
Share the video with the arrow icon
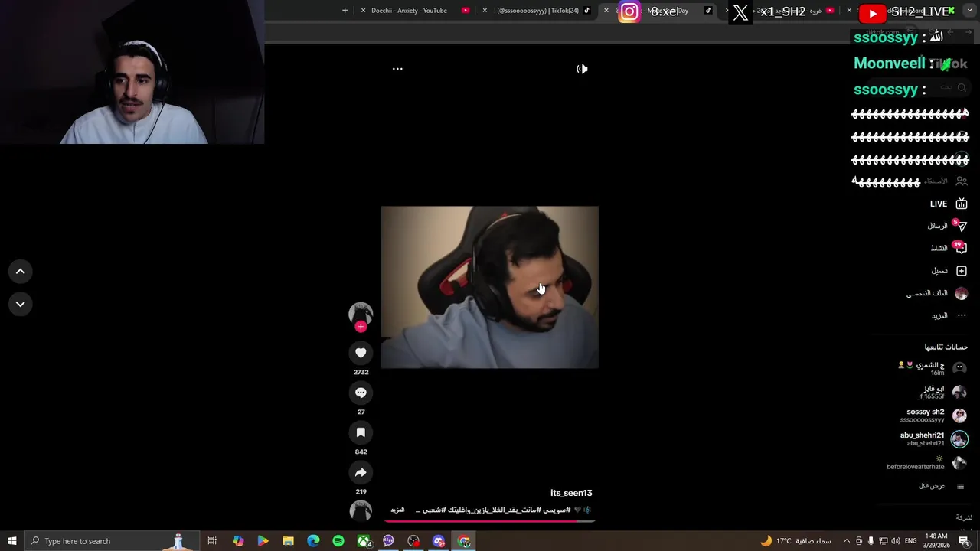coord(361,472)
